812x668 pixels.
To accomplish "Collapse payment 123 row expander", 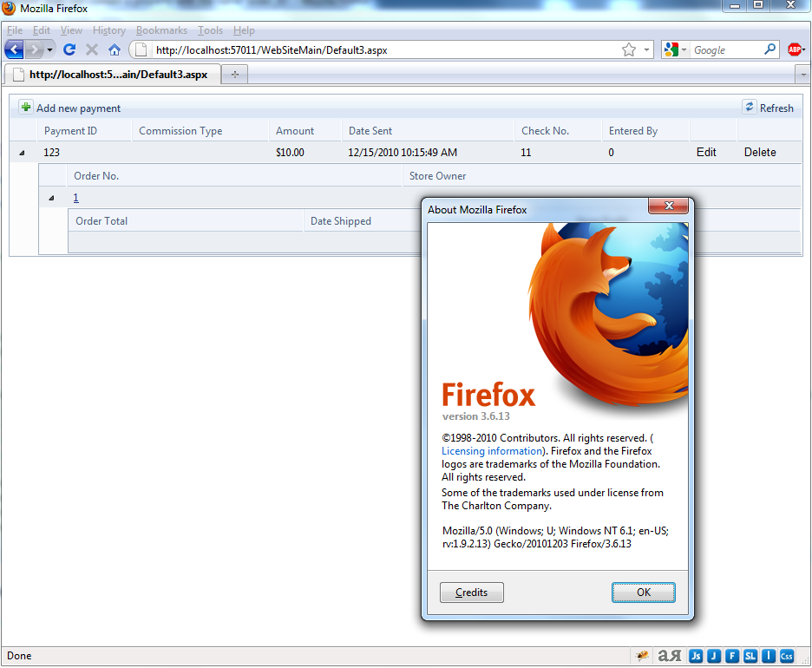I will [x=22, y=153].
